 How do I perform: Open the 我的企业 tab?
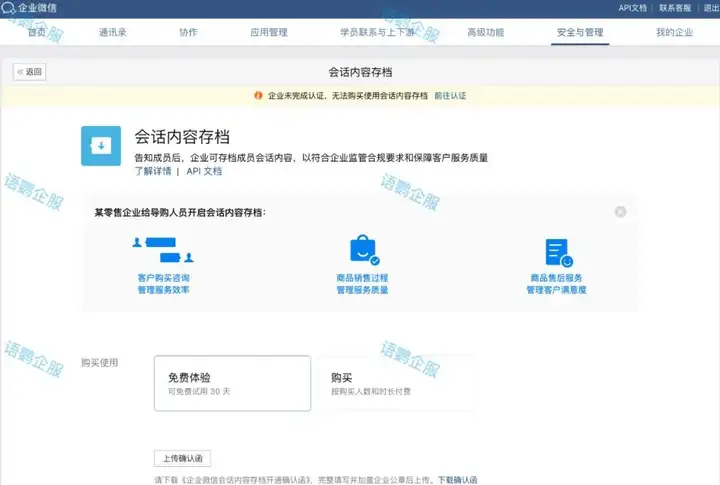[x=674, y=33]
